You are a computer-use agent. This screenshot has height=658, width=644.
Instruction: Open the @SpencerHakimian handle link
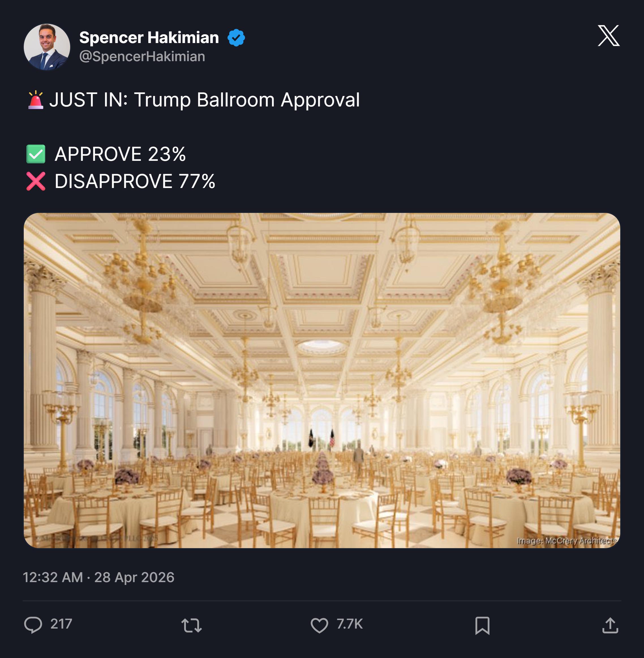click(x=142, y=57)
